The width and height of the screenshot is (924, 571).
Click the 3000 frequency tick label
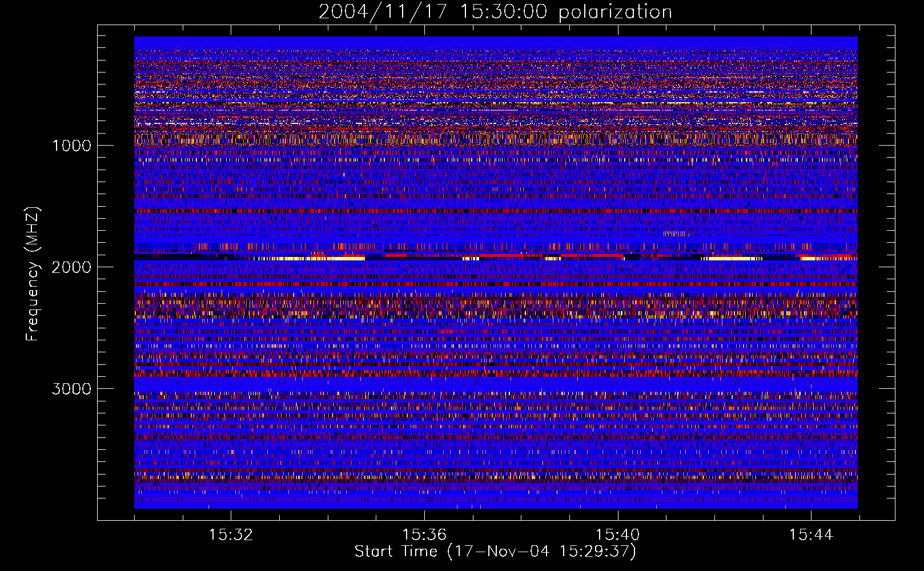[71, 389]
